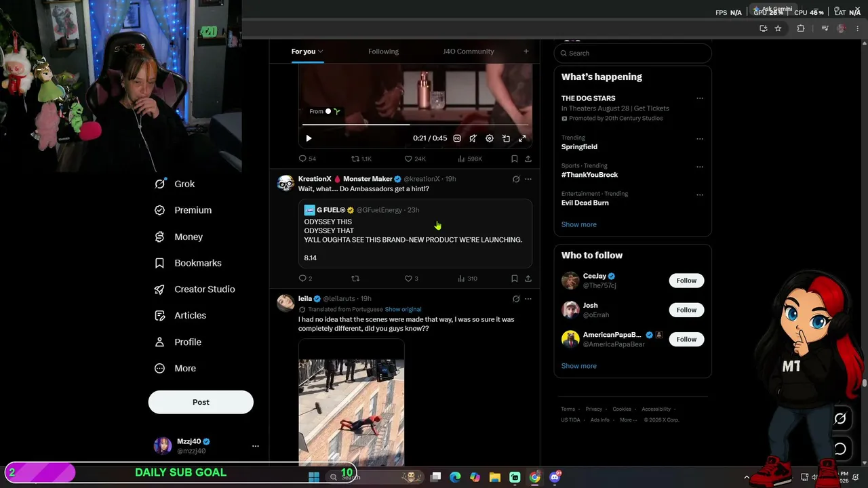This screenshot has width=868, height=488.
Task: Open video playback settings gear
Action: 490,138
